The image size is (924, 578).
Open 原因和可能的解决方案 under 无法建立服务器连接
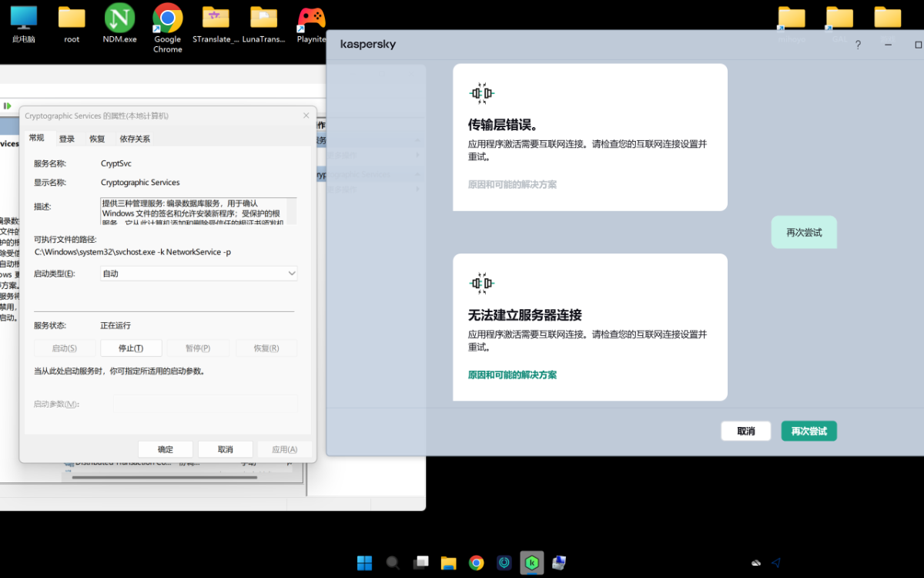(512, 375)
